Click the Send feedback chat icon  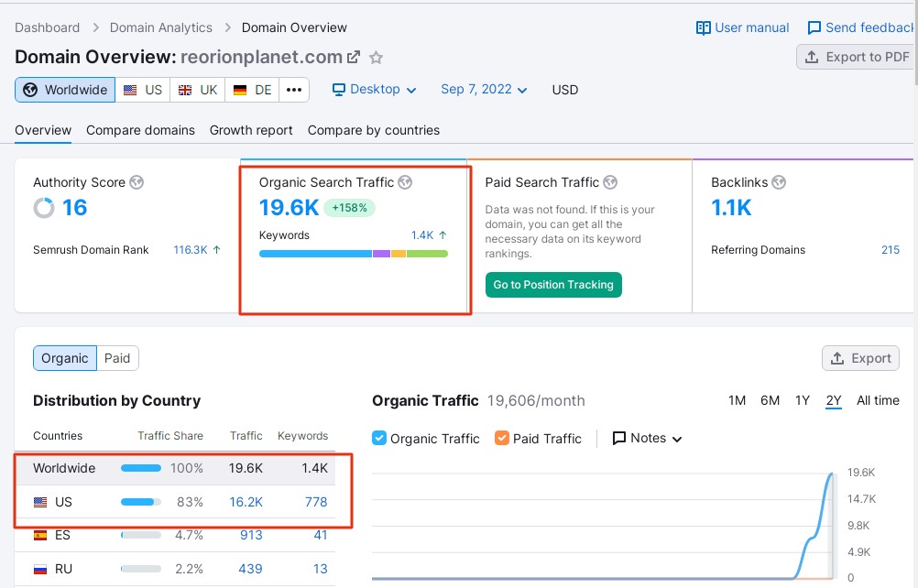(x=814, y=28)
